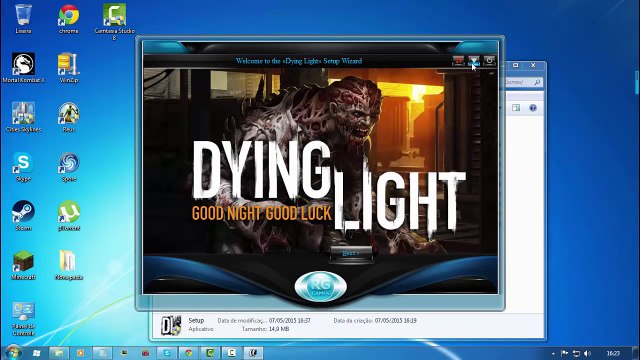Screen dimensions: 640x360
Task: Select the Steam desktop shortcut
Action: pyautogui.click(x=23, y=216)
